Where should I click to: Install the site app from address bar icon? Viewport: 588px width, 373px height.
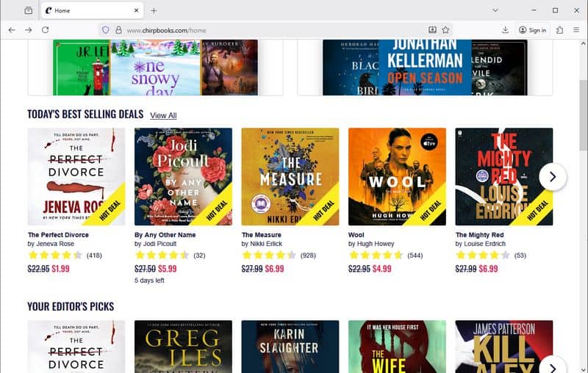pyautogui.click(x=432, y=30)
